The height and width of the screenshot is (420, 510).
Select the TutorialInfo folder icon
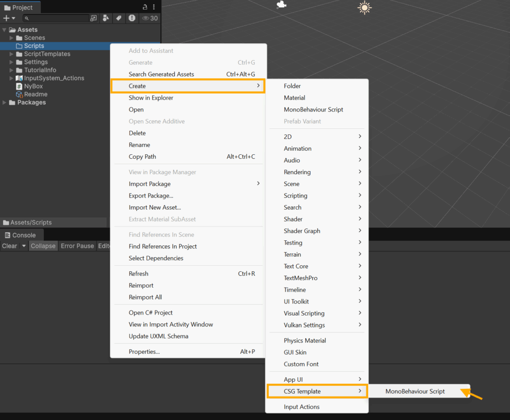click(x=19, y=70)
